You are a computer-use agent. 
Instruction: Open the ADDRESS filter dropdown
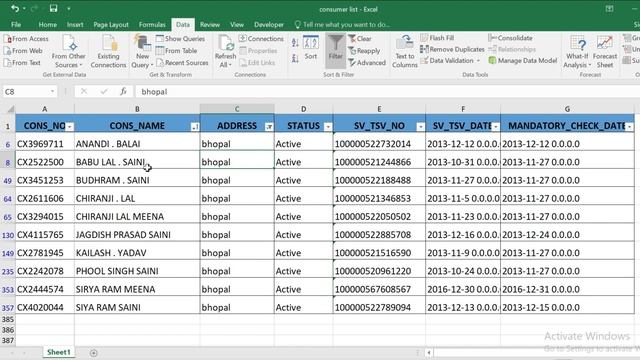269,127
